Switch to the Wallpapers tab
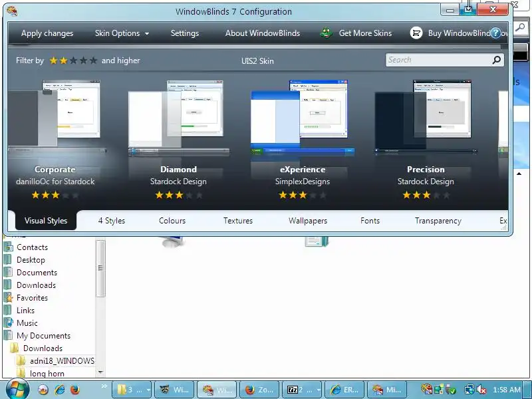The width and height of the screenshot is (532, 399). click(308, 221)
